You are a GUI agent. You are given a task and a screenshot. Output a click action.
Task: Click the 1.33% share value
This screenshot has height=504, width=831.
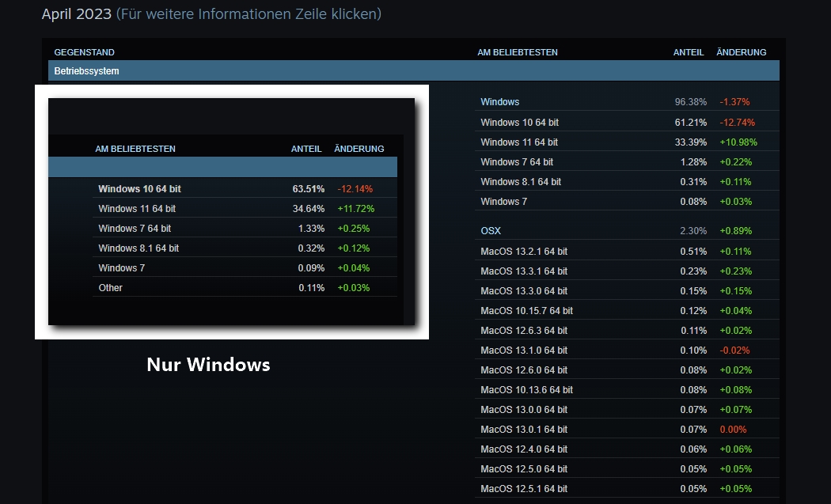tap(311, 229)
